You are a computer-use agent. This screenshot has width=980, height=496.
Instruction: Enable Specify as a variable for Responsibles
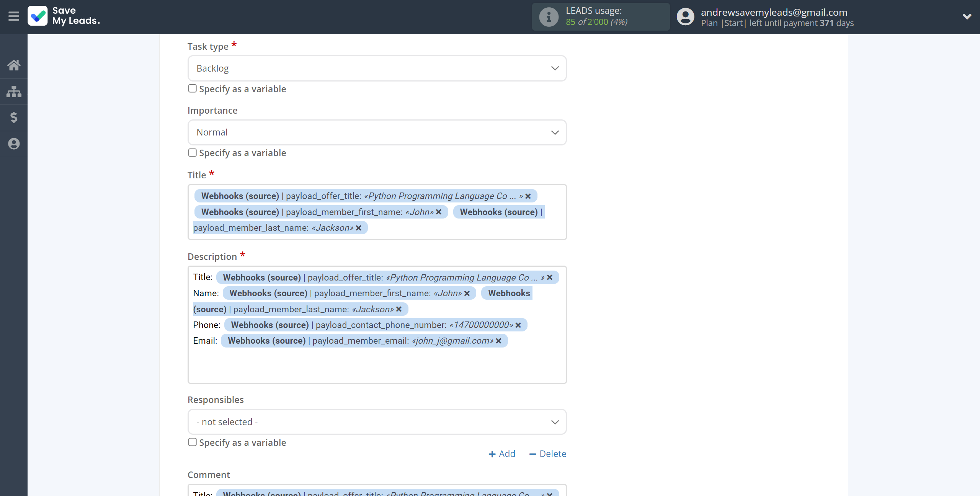193,442
